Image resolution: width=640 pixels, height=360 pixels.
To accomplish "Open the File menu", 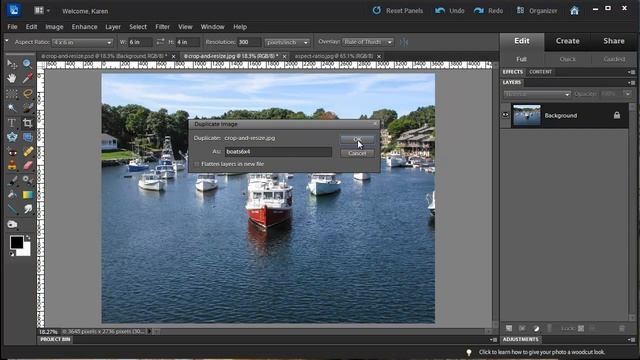I will (x=12, y=27).
